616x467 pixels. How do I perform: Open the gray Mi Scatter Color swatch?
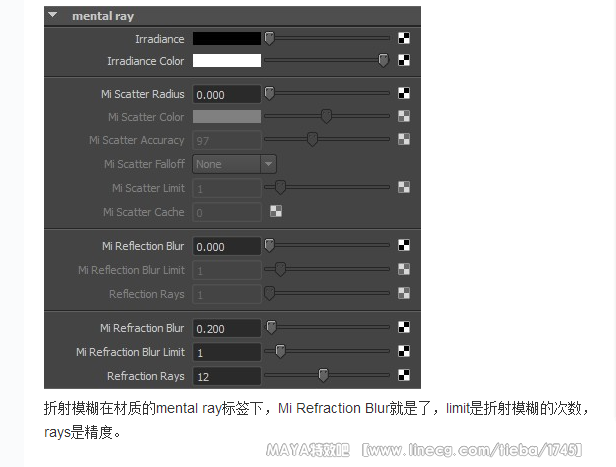[x=227, y=117]
